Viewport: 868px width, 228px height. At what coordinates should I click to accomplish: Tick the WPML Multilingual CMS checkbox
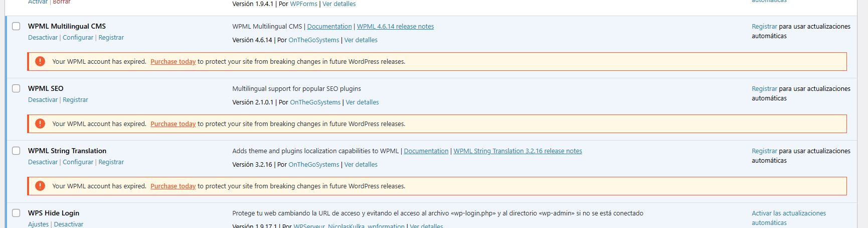16,26
